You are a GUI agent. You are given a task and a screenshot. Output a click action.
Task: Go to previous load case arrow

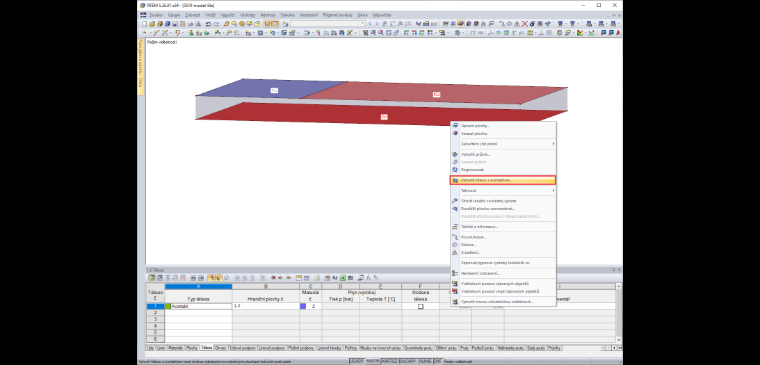pyautogui.click(x=370, y=23)
